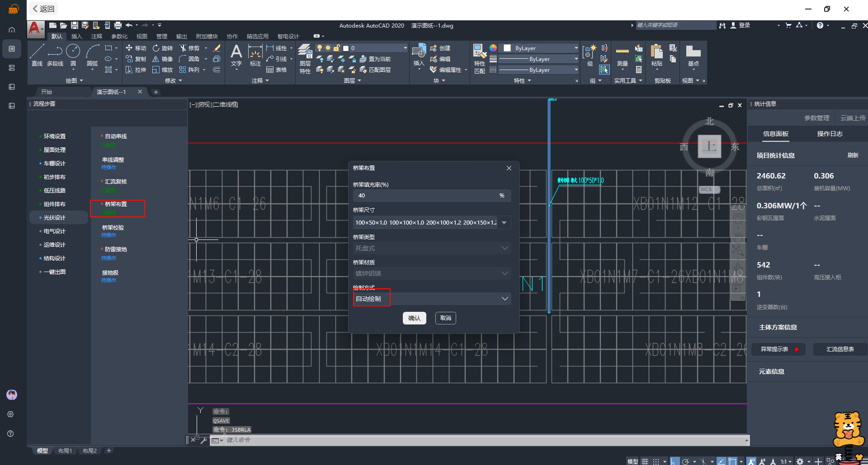The width and height of the screenshot is (868, 465).
Task: Select the Circle (圆) tool in ribbon
Action: (x=73, y=52)
